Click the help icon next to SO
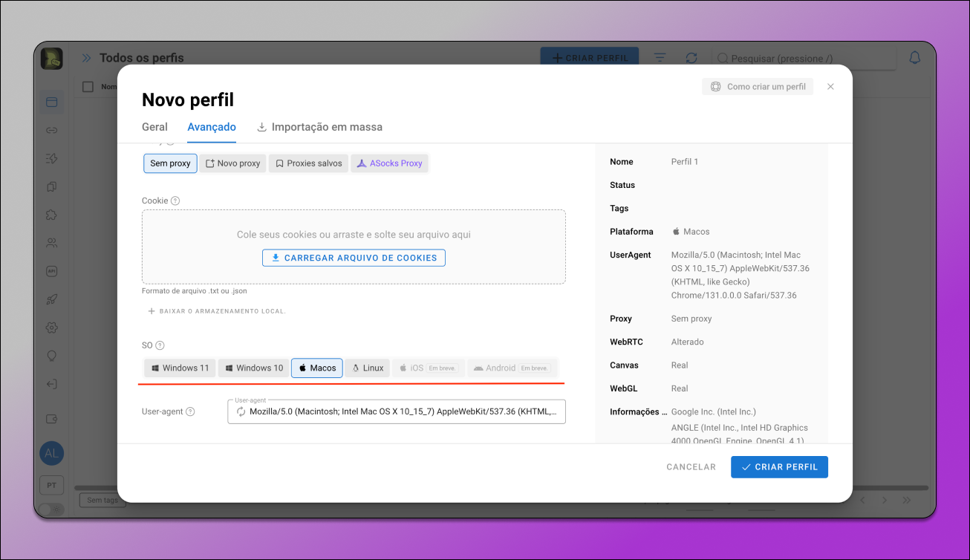This screenshot has height=560, width=970. coord(160,345)
